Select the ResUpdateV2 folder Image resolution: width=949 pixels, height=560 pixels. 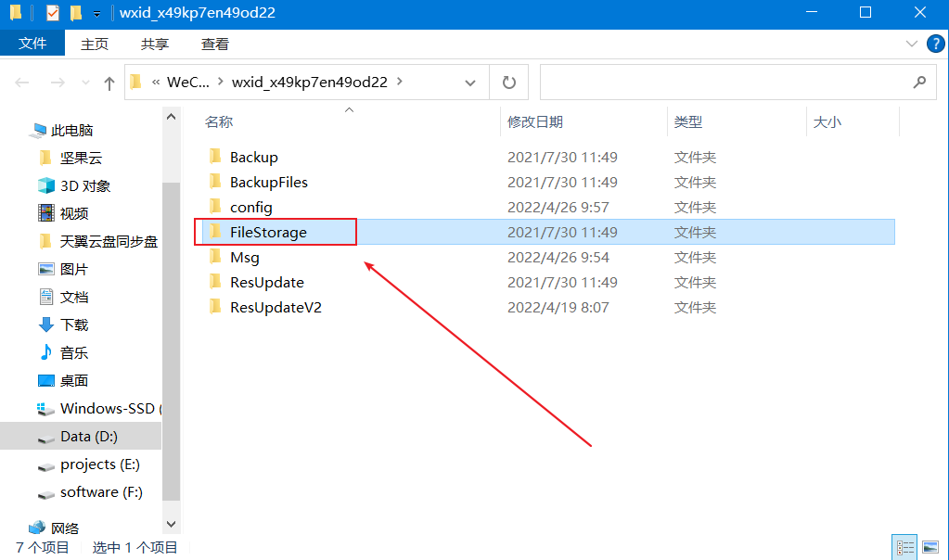276,307
